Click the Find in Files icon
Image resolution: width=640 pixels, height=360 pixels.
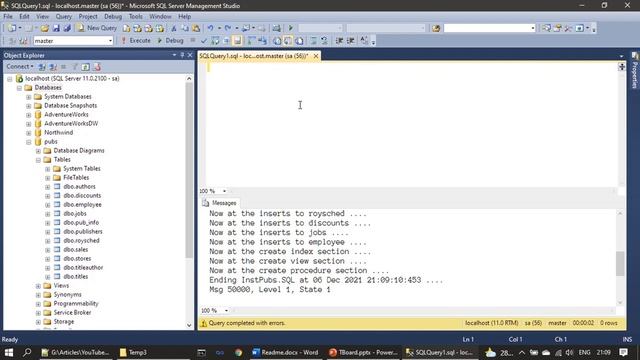click(436, 28)
